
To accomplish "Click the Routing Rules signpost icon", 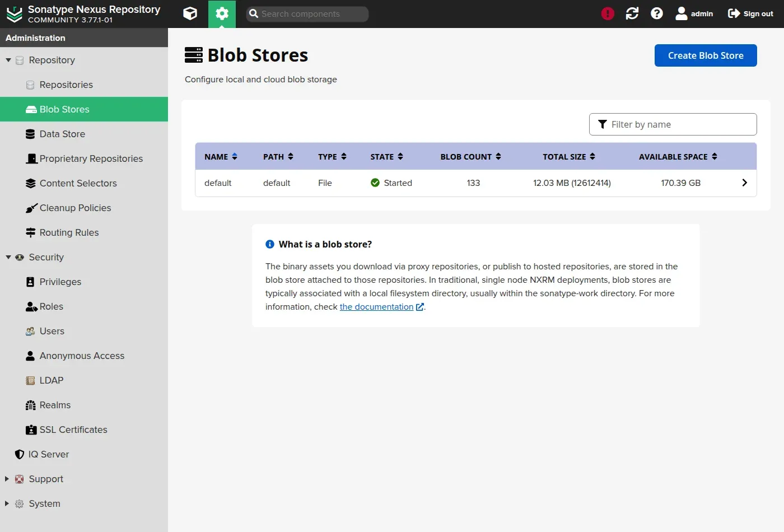I will pos(31,232).
